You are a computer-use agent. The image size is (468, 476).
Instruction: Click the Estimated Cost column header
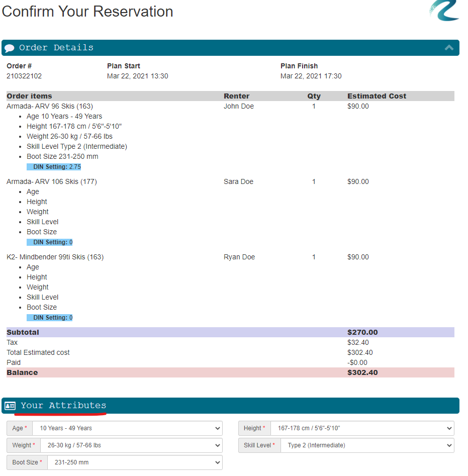[x=377, y=96]
